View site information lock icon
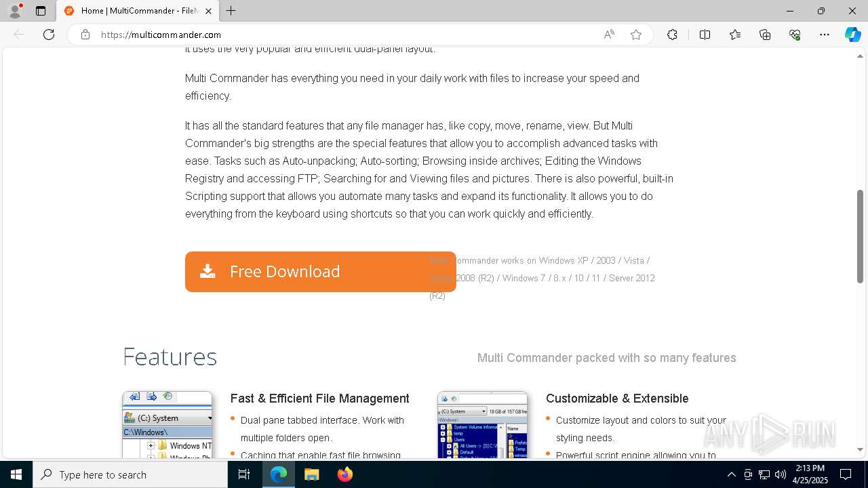 point(85,35)
